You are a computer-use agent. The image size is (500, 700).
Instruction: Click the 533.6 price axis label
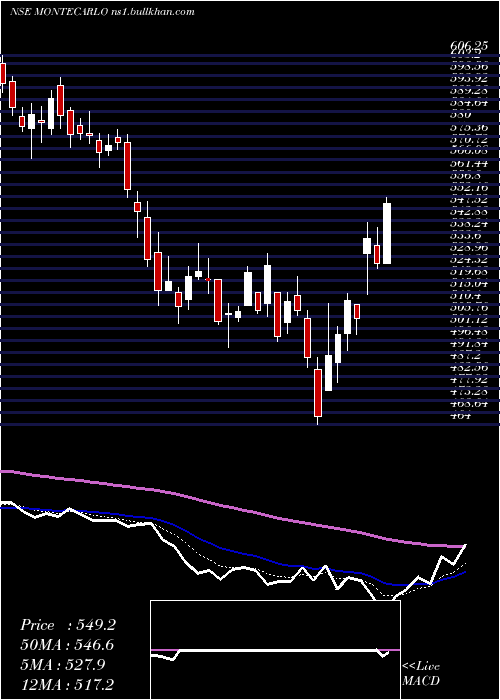tap(465, 236)
